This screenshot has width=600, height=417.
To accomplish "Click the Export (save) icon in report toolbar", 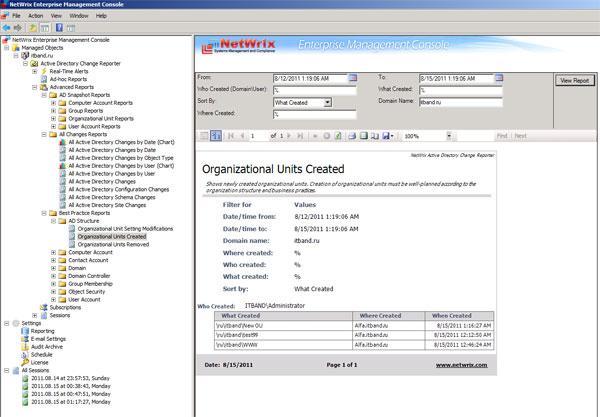I will coord(386,135).
